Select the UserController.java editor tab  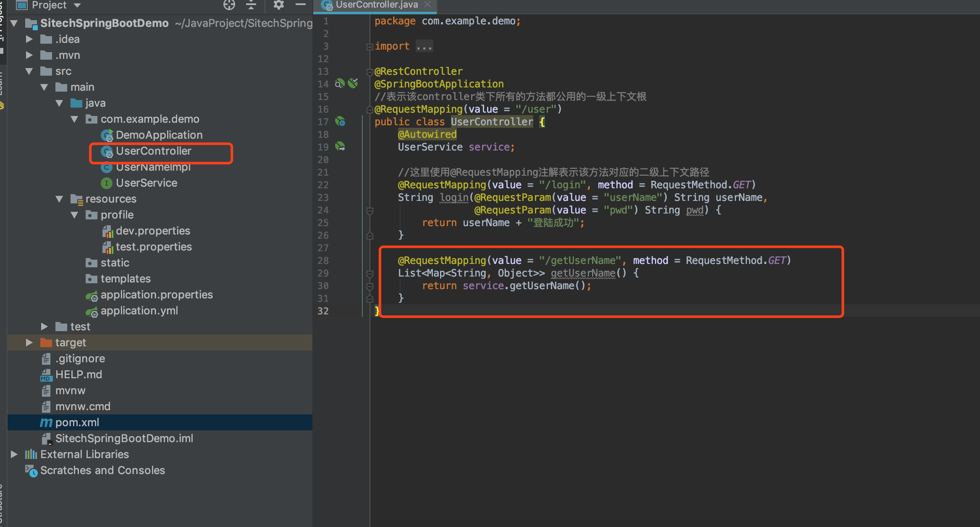[376, 5]
